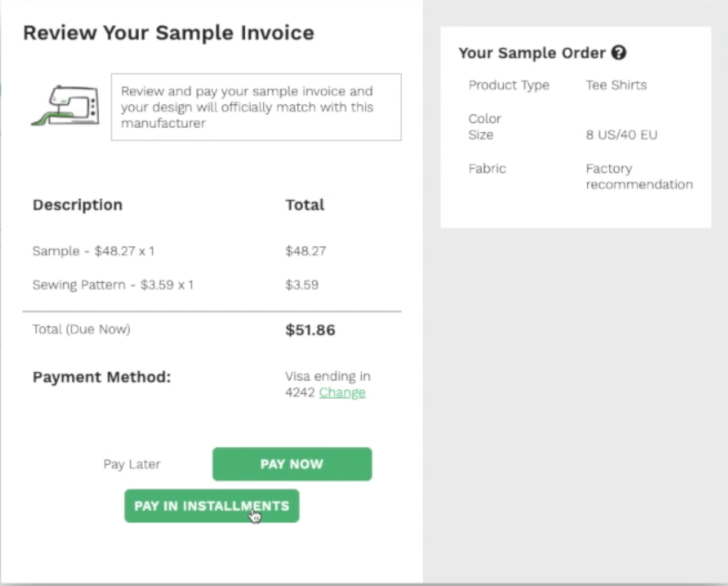Choose PAY IN INSTALLMENTS

[211, 506]
